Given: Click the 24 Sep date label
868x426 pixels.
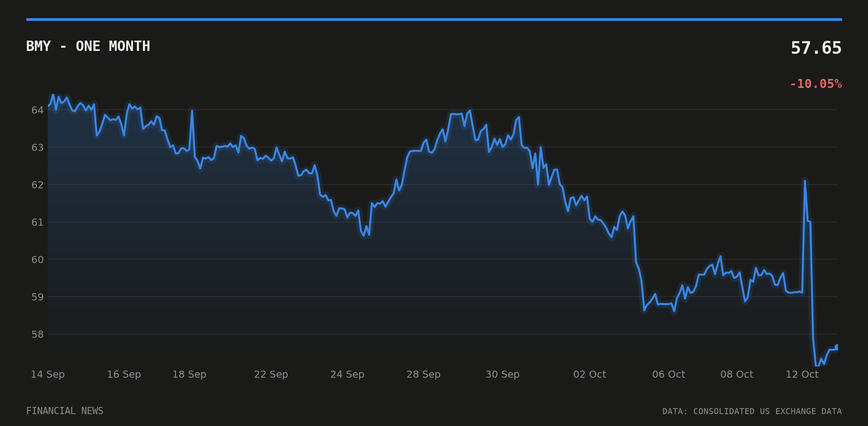Looking at the screenshot, I should (x=347, y=374).
